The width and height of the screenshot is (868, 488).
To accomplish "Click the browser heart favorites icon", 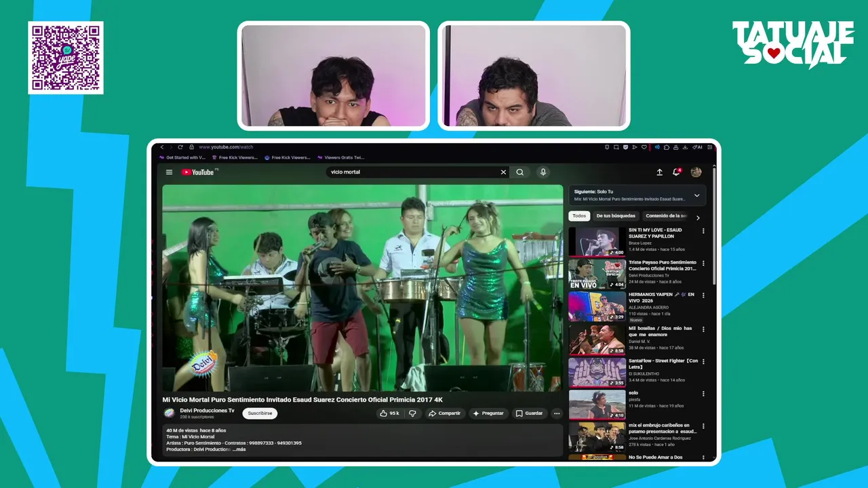I will tap(644, 147).
